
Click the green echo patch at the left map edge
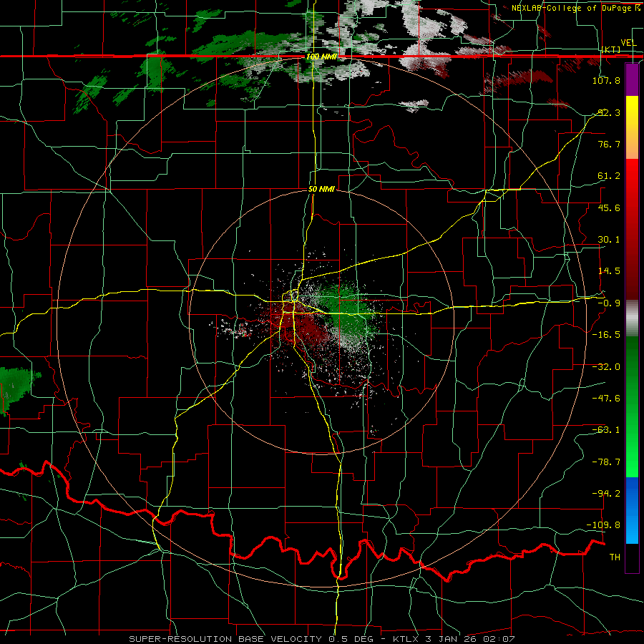[x=16, y=388]
